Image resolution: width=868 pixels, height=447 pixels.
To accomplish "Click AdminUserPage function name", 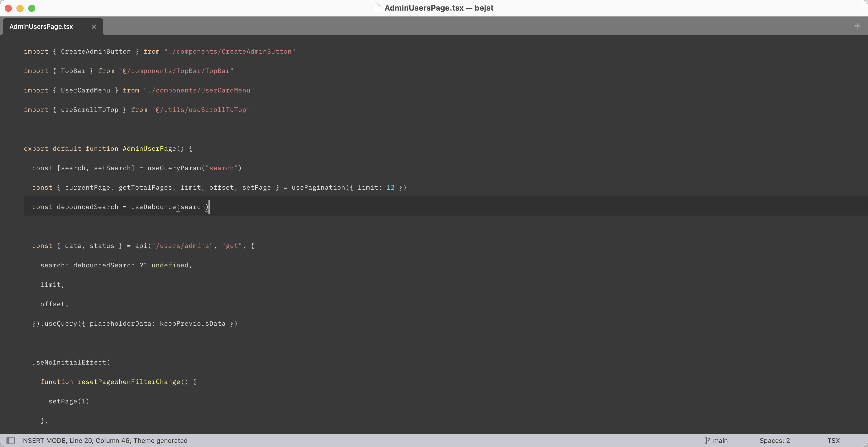I will (149, 149).
